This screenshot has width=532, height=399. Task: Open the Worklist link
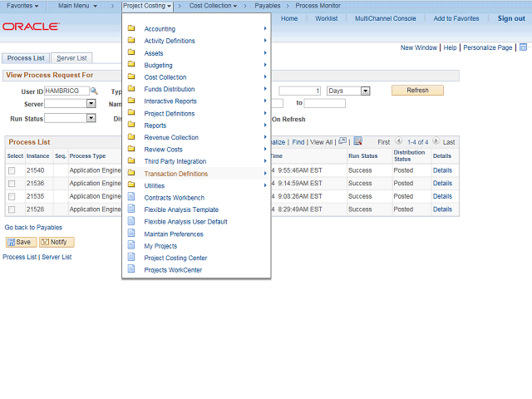(x=327, y=18)
